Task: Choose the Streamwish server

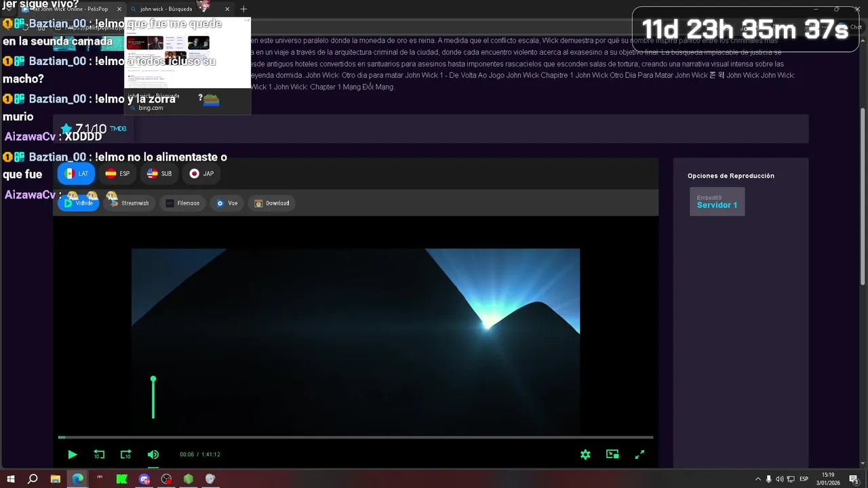Action: point(130,203)
